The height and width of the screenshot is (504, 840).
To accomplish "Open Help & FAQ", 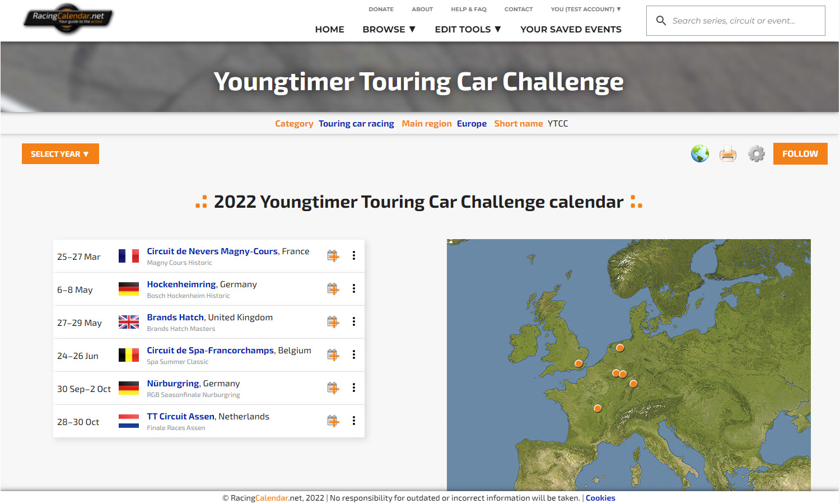I will pyautogui.click(x=469, y=9).
